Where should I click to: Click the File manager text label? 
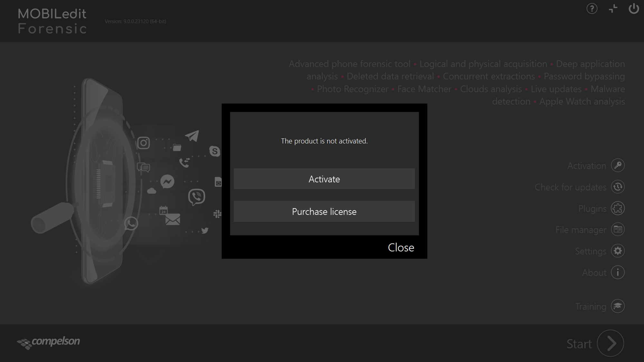(581, 230)
